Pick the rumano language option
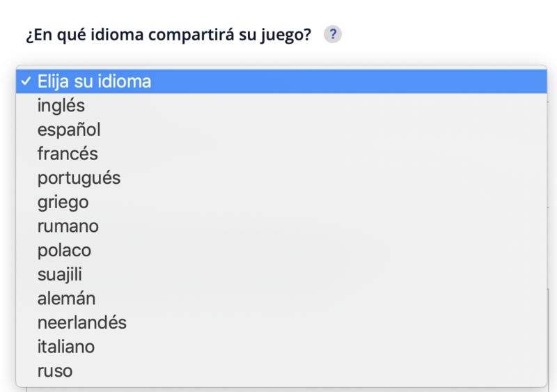The height and width of the screenshot is (392, 557). pos(68,226)
